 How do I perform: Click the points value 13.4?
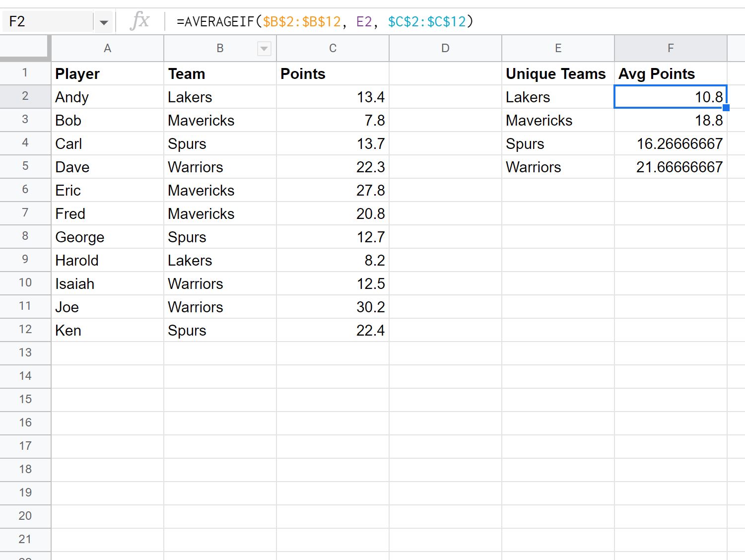pyautogui.click(x=333, y=97)
